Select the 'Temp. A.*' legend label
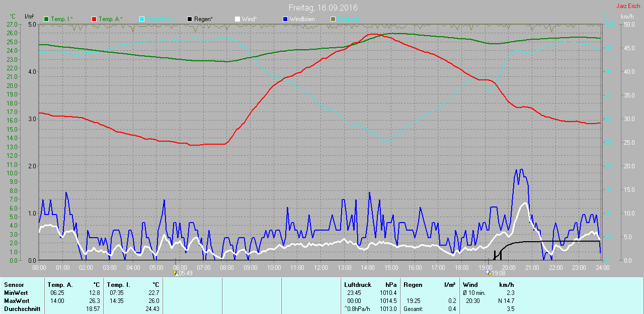This screenshot has height=314, width=644. point(111,19)
